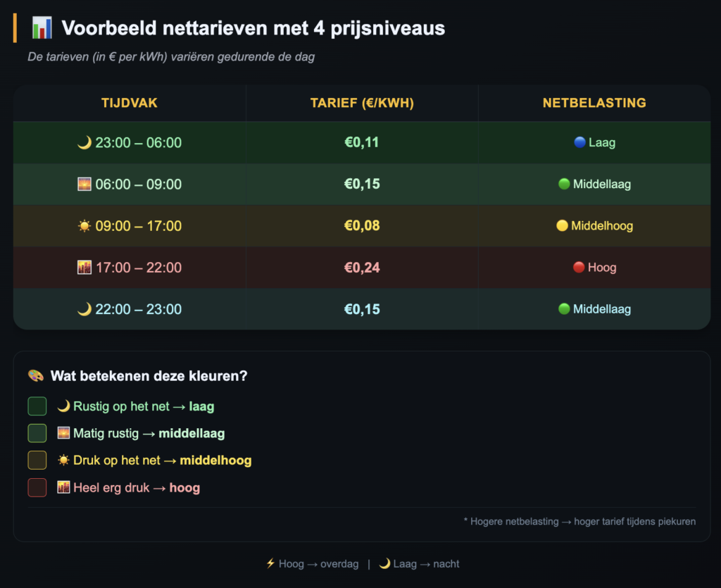
Task: Click the €0,24 tariff cell
Action: 362,268
